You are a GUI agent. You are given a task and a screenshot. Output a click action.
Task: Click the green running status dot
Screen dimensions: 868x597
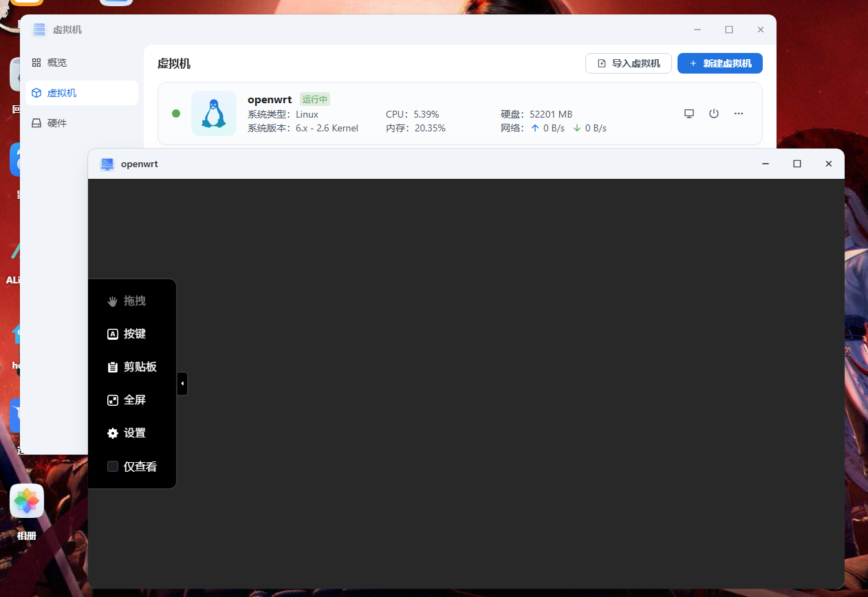pyautogui.click(x=176, y=113)
